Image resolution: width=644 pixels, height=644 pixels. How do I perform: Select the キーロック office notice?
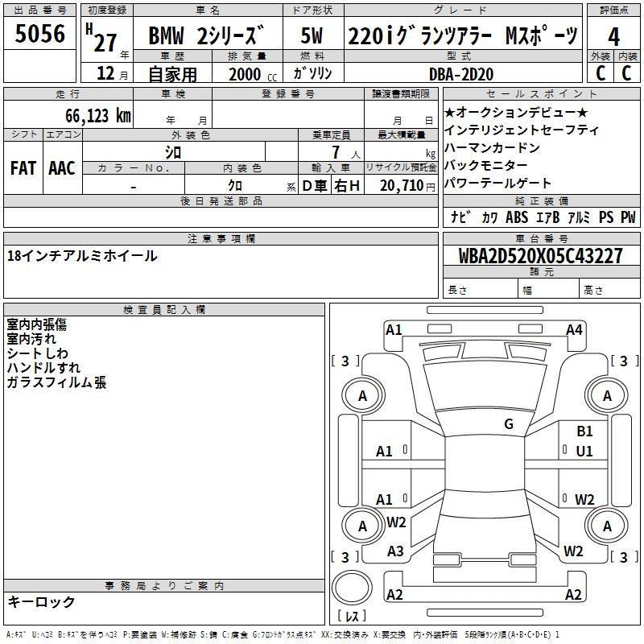[x=41, y=601]
